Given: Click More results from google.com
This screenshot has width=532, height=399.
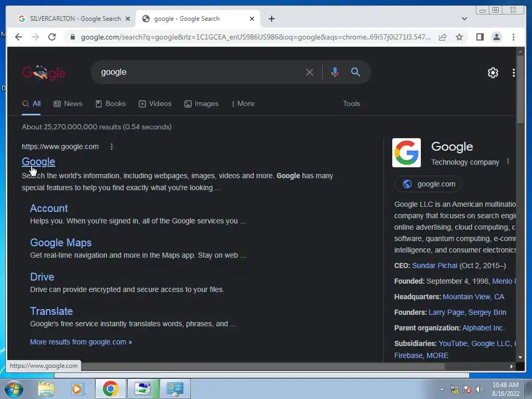Looking at the screenshot, I should click(81, 342).
